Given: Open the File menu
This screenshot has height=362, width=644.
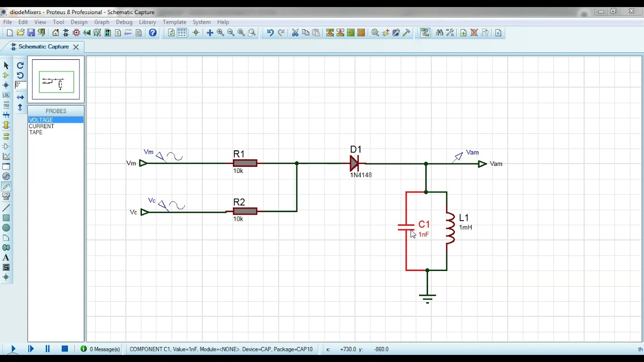Looking at the screenshot, I should 8,22.
